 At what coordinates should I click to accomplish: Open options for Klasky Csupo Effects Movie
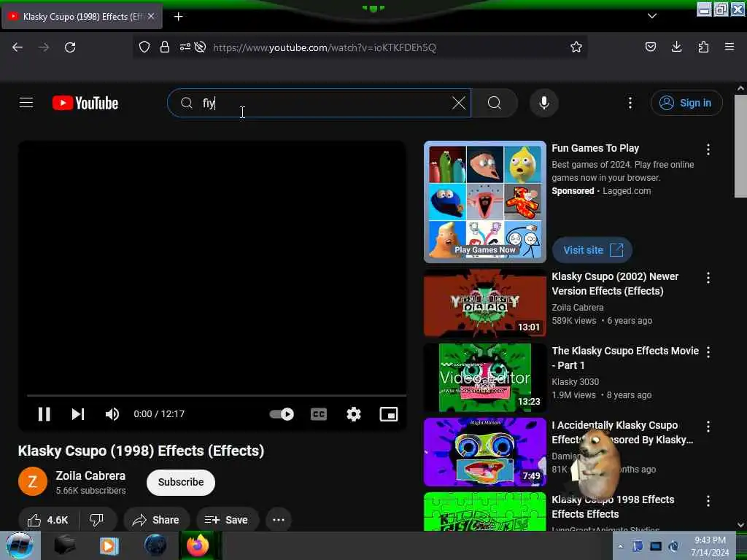pyautogui.click(x=708, y=352)
